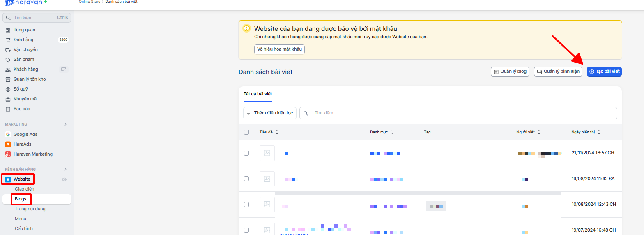Click the HaraAds orange icon
The height and width of the screenshot is (235, 644).
tap(8, 144)
